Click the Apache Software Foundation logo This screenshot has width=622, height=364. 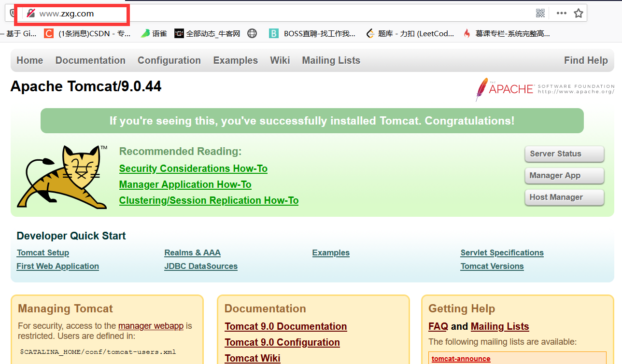[545, 89]
